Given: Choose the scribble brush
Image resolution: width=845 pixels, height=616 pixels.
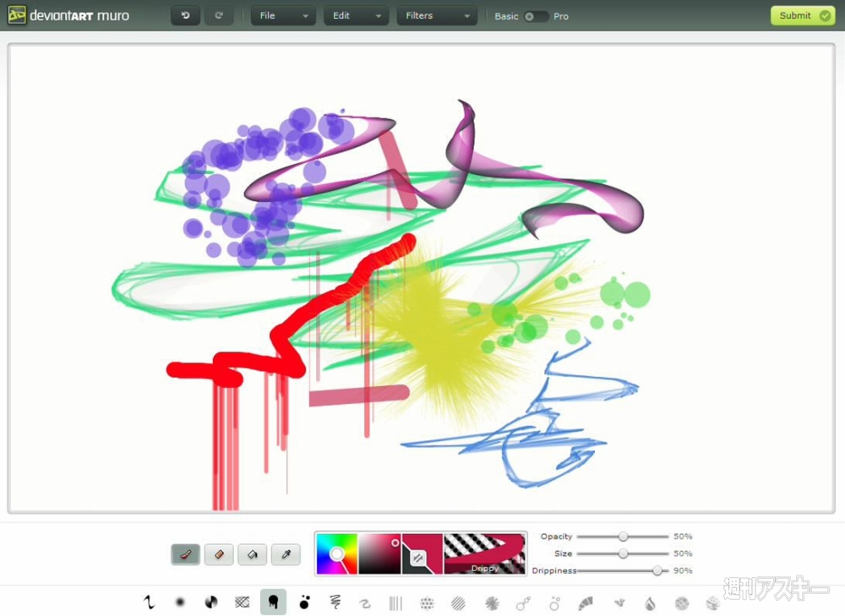Looking at the screenshot, I should pyautogui.click(x=335, y=602).
